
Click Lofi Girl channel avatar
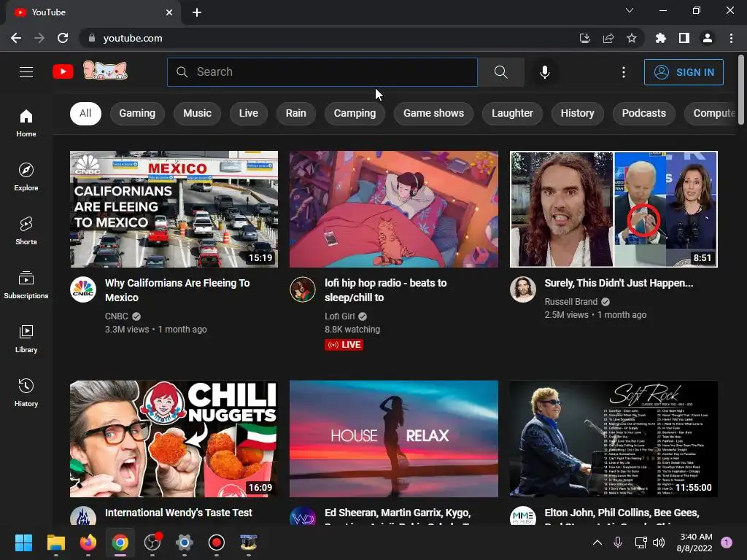303,289
